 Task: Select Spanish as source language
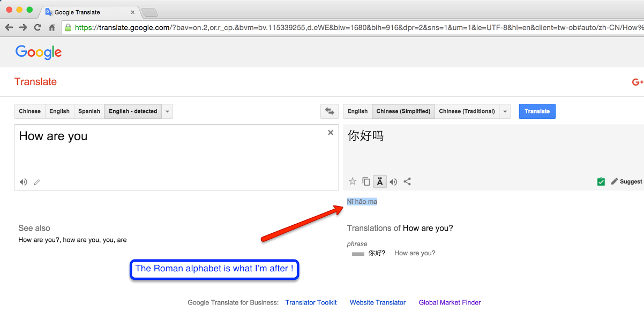click(x=89, y=111)
